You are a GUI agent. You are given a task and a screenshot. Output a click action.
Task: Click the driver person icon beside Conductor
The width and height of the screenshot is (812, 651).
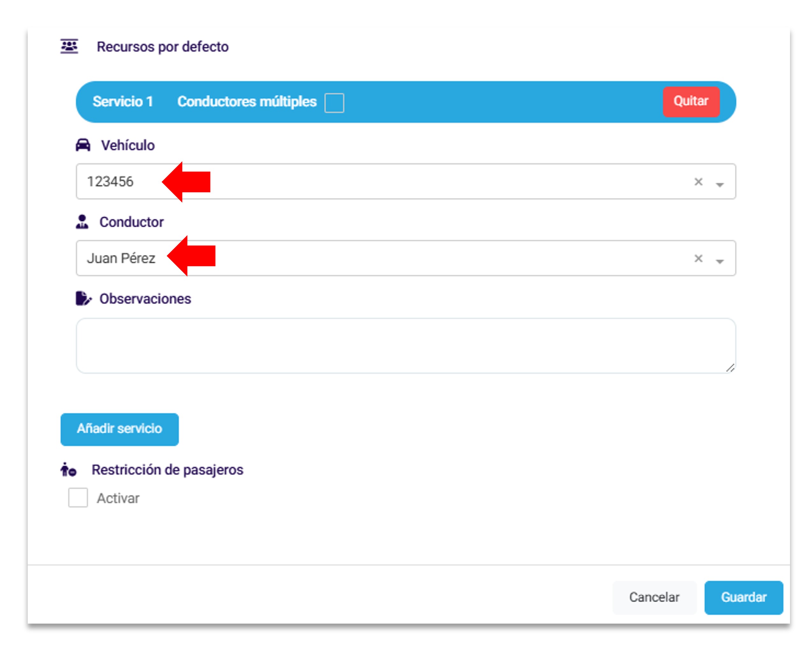pos(82,222)
